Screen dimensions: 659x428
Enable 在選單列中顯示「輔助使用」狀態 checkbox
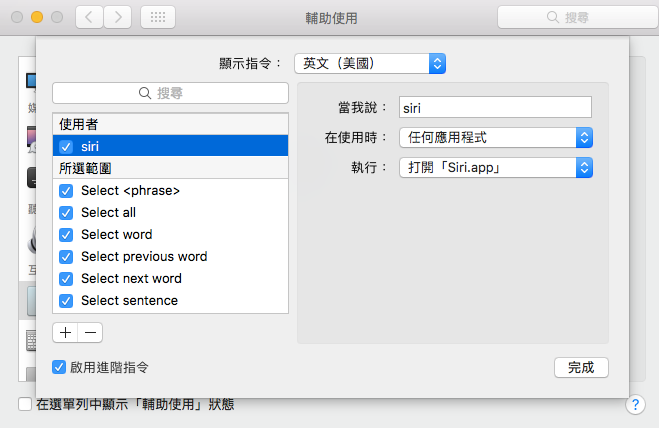(x=25, y=404)
